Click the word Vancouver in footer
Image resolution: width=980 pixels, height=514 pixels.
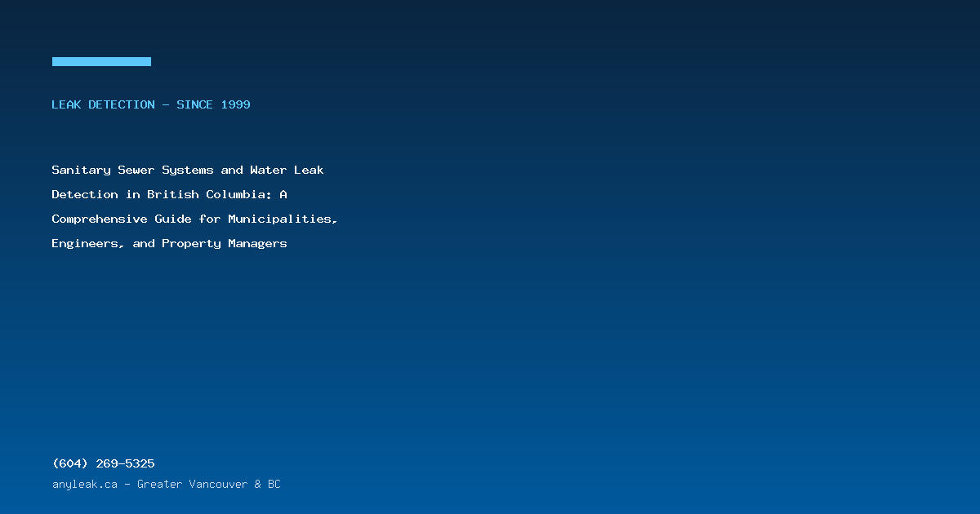[218, 485]
